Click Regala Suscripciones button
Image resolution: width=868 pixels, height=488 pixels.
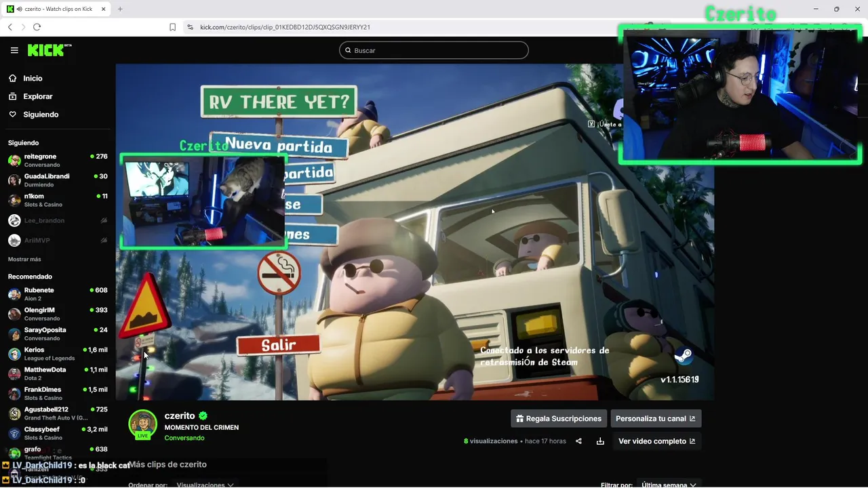pyautogui.click(x=559, y=419)
